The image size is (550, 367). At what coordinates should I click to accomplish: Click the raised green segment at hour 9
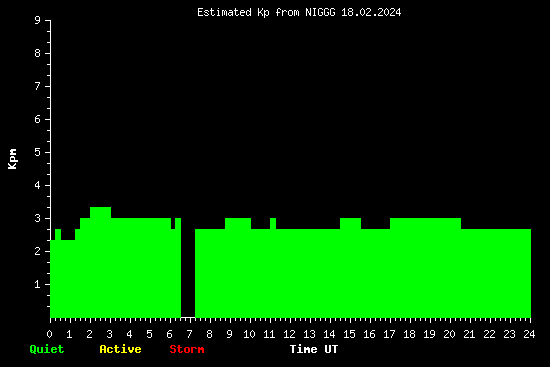[x=238, y=223]
